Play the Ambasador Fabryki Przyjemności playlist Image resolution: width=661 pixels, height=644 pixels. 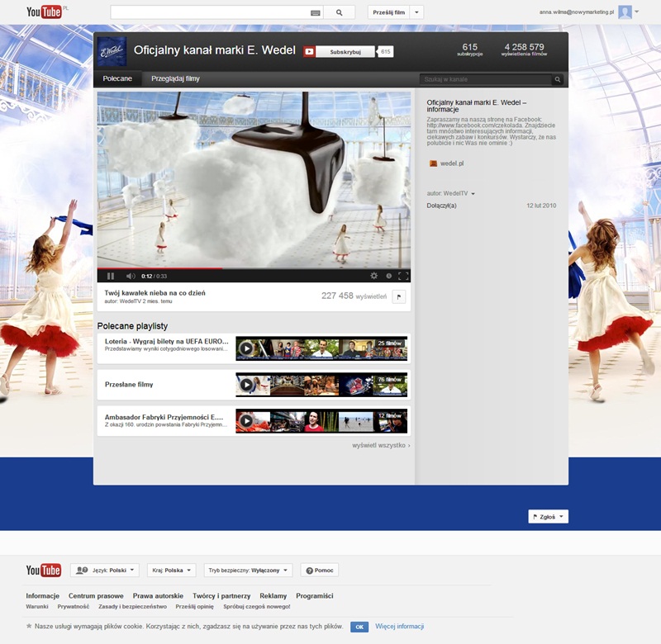[246, 420]
